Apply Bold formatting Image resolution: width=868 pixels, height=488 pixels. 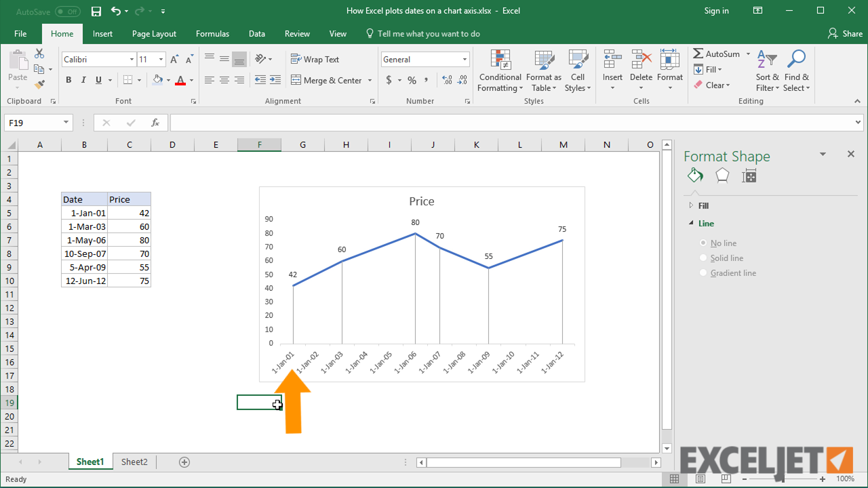(x=68, y=80)
